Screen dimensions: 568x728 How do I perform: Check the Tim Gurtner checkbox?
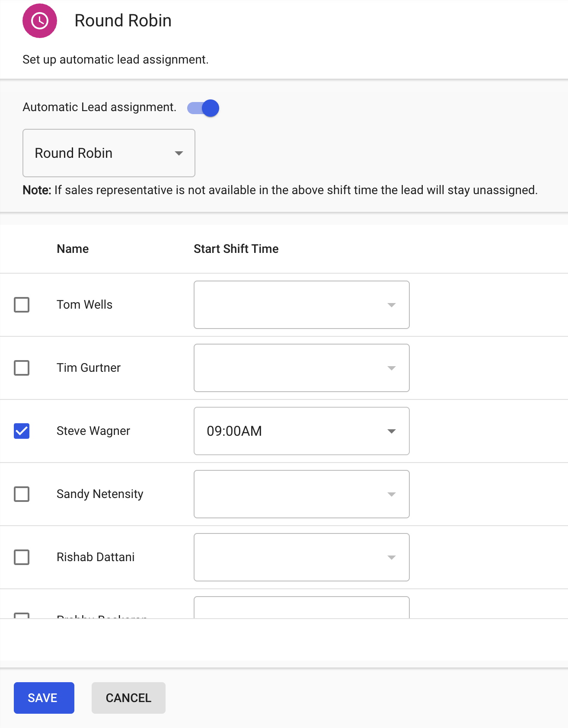22,368
